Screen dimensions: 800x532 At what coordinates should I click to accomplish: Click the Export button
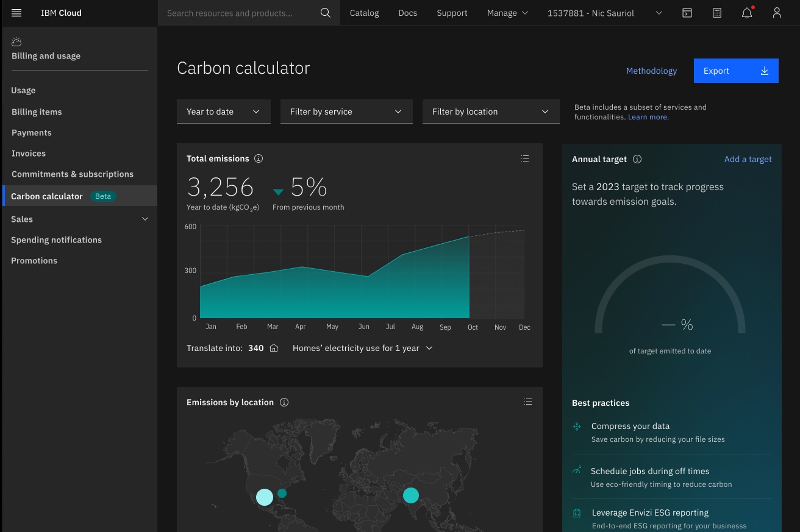[x=735, y=71]
